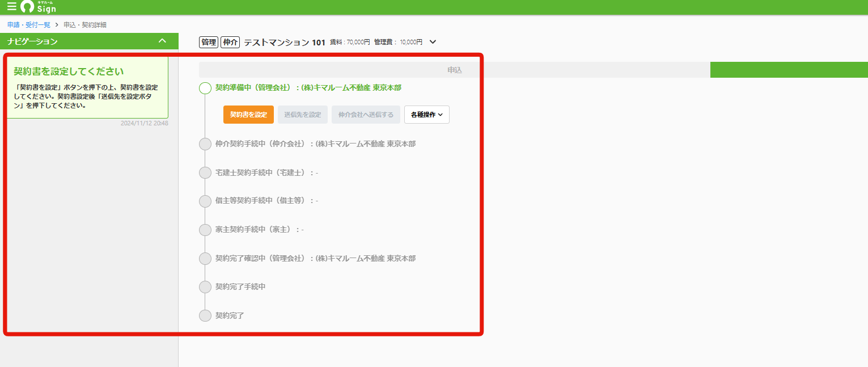The height and width of the screenshot is (367, 868).
Task: Click the 宅建士契約手続中 step circle
Action: pyautogui.click(x=205, y=172)
